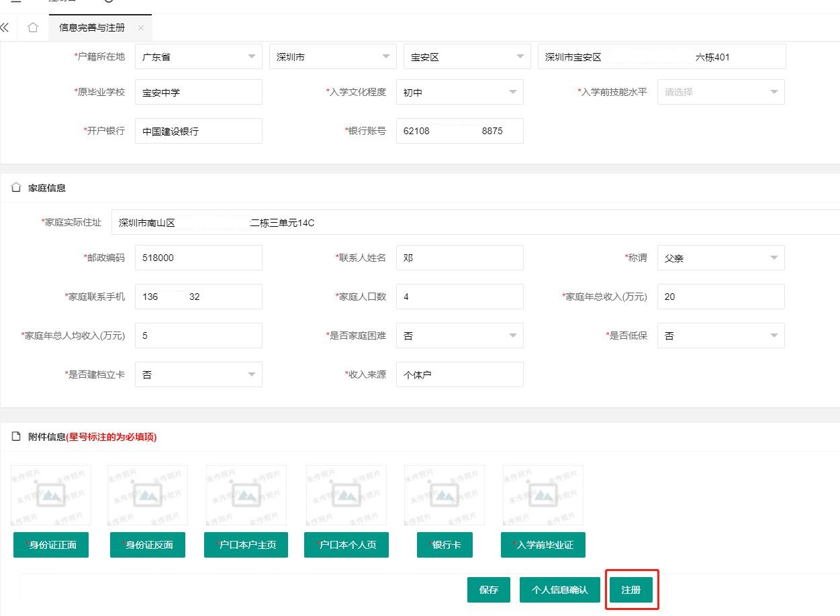Close the 信息完善与注册 tab

[x=140, y=28]
